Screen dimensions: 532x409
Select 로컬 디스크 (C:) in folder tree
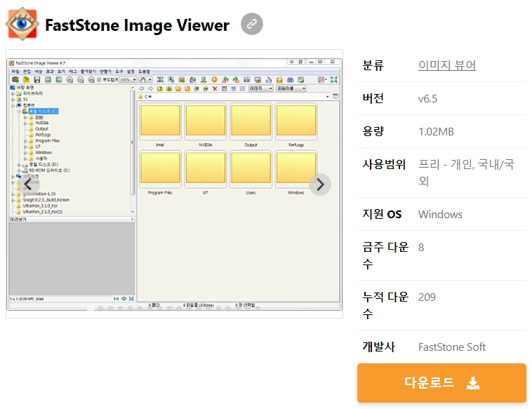pyautogui.click(x=44, y=111)
